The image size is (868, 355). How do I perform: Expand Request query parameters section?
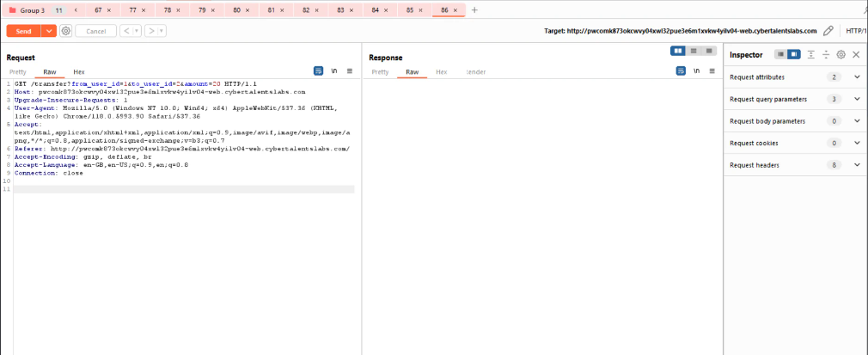point(856,99)
